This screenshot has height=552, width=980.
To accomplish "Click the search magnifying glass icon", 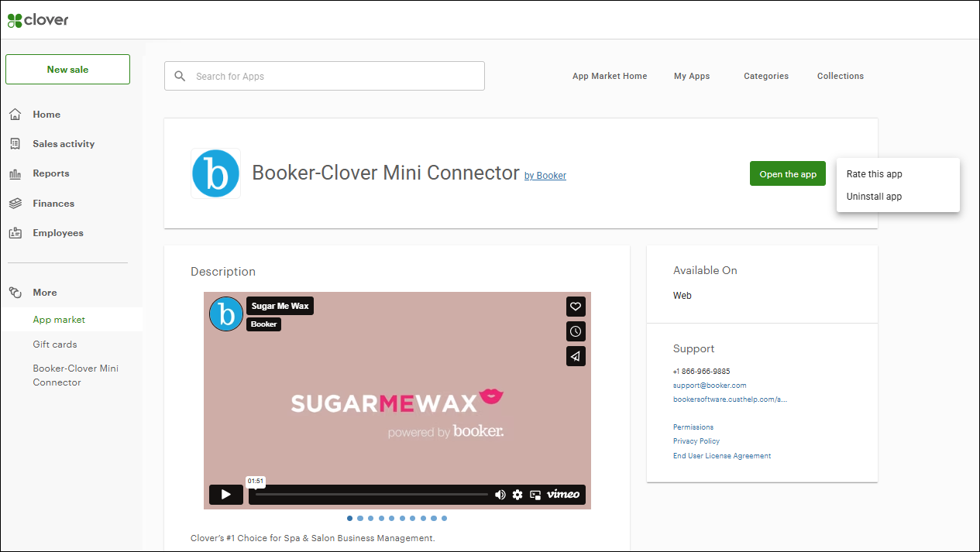I will coord(180,75).
